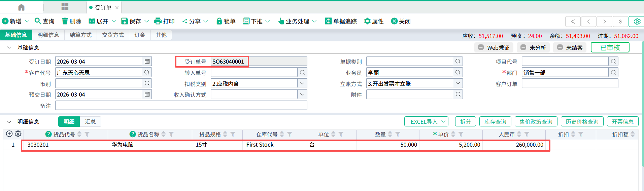Collapse the 基础信息 section

click(x=9, y=48)
